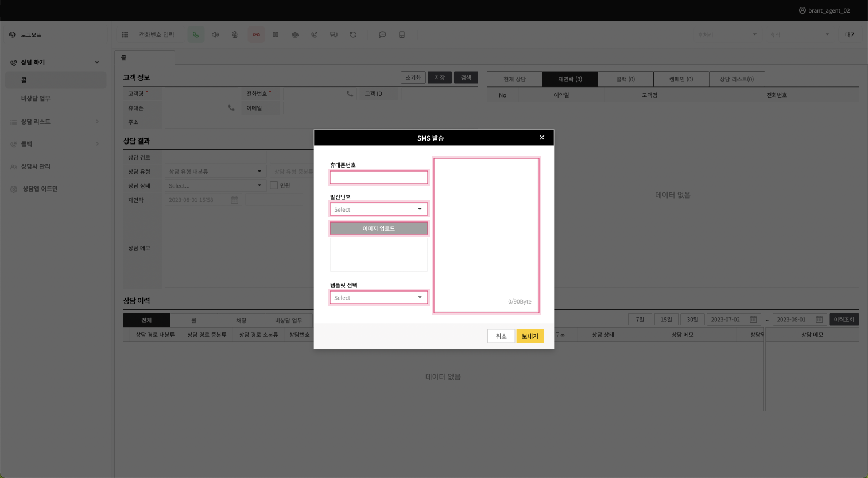The image size is (868, 478).
Task: Expand the 상담 유형 대분류 dropdown
Action: 215,172
